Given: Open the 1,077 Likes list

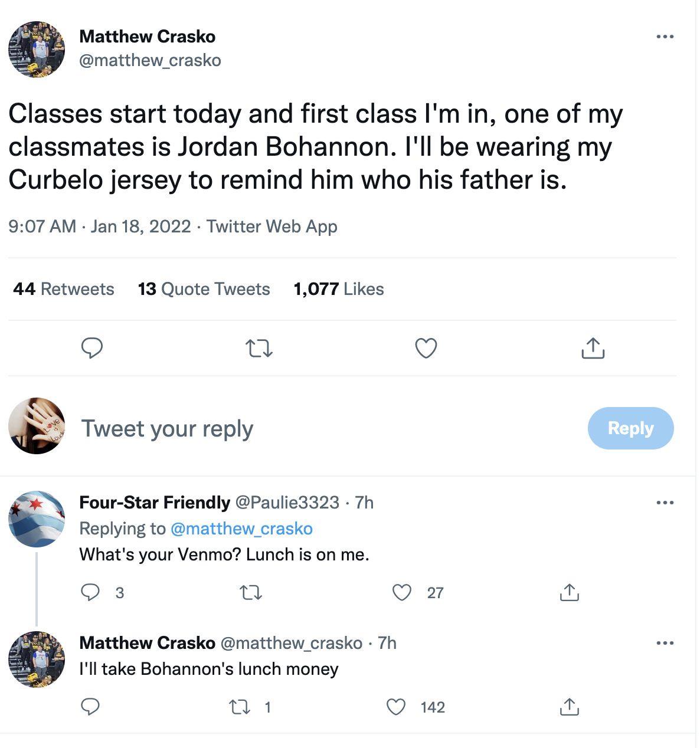Looking at the screenshot, I should [x=338, y=289].
